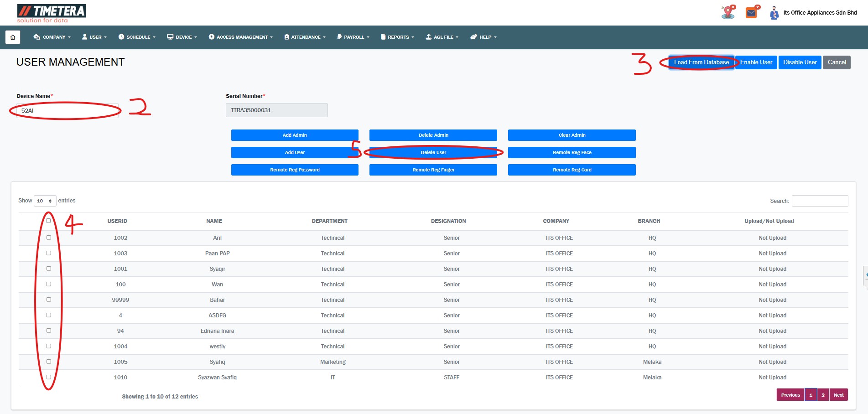Click the STAFF designation cell
Viewport: 868px width, 414px height.
[452, 378]
